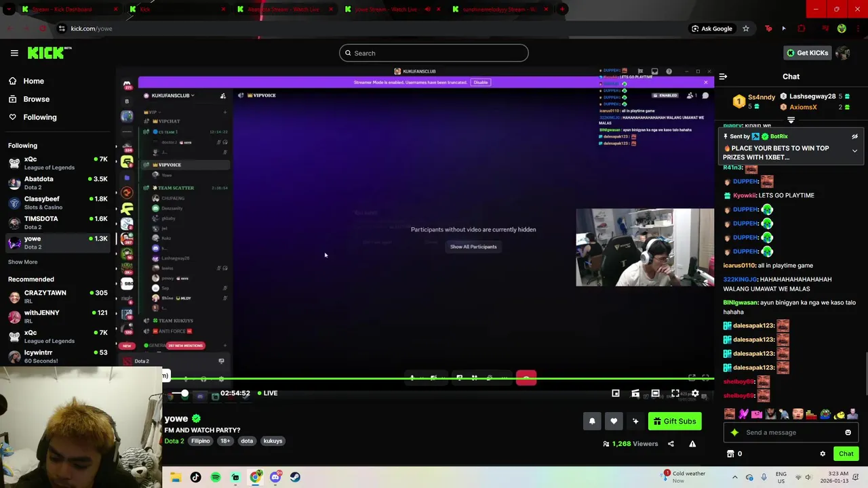This screenshot has width=868, height=488.
Task: Open xQc channel in the Following list
Action: (x=58, y=163)
